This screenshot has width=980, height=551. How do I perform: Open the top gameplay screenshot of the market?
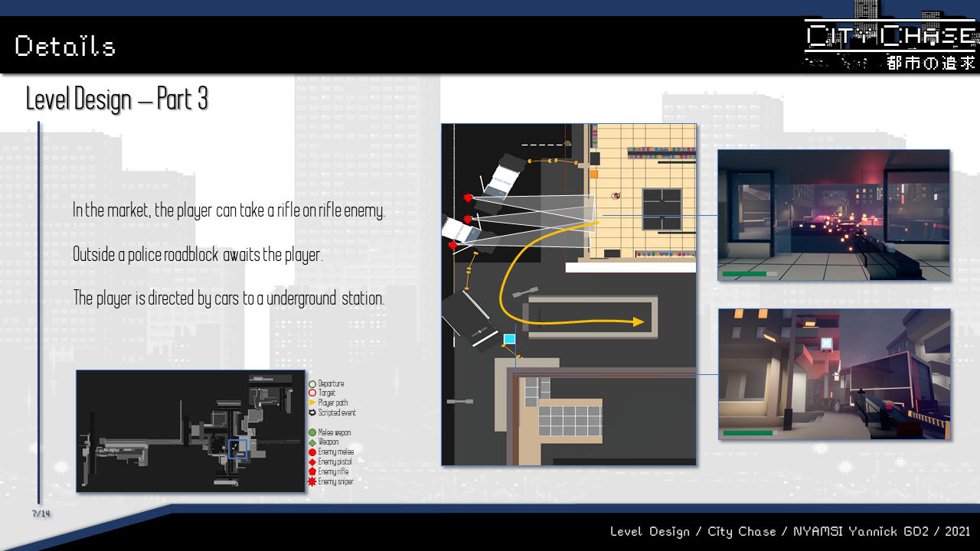834,215
